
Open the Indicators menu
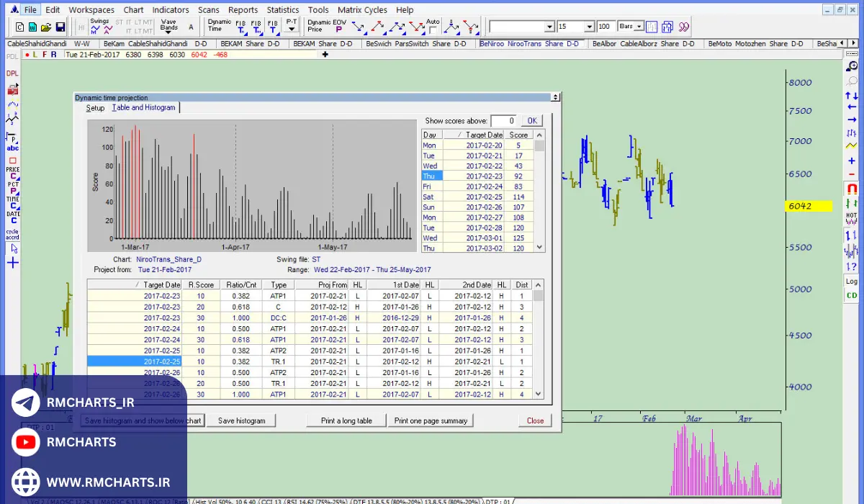171,10
